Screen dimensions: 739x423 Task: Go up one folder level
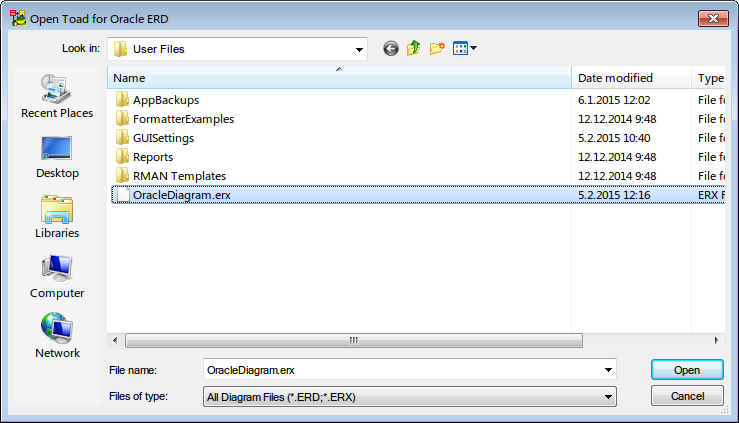point(414,48)
